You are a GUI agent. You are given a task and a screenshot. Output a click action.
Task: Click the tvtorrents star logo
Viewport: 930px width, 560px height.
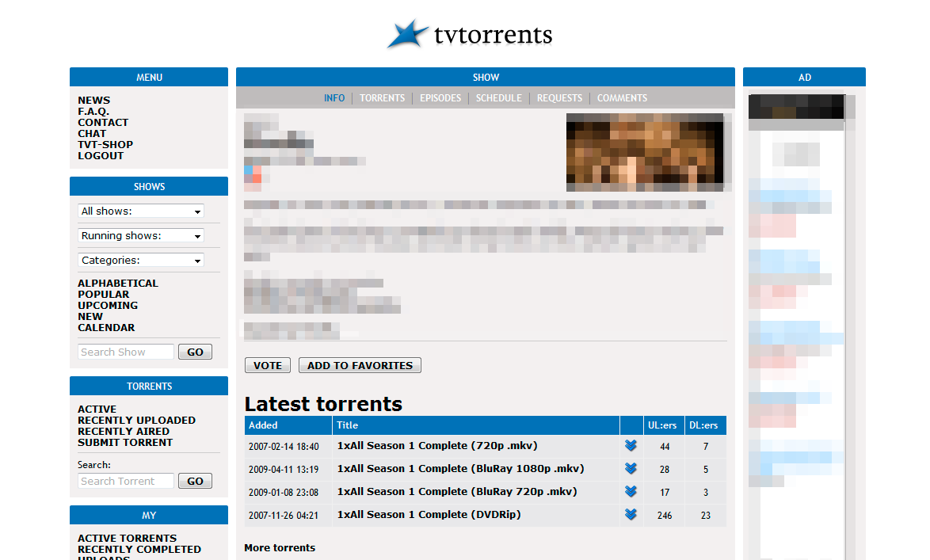(407, 33)
